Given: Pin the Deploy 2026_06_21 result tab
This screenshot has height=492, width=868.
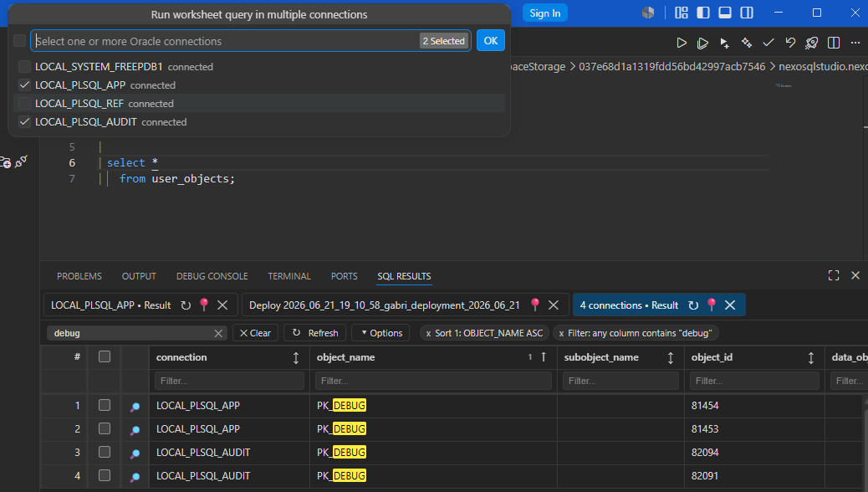Looking at the screenshot, I should click(534, 305).
